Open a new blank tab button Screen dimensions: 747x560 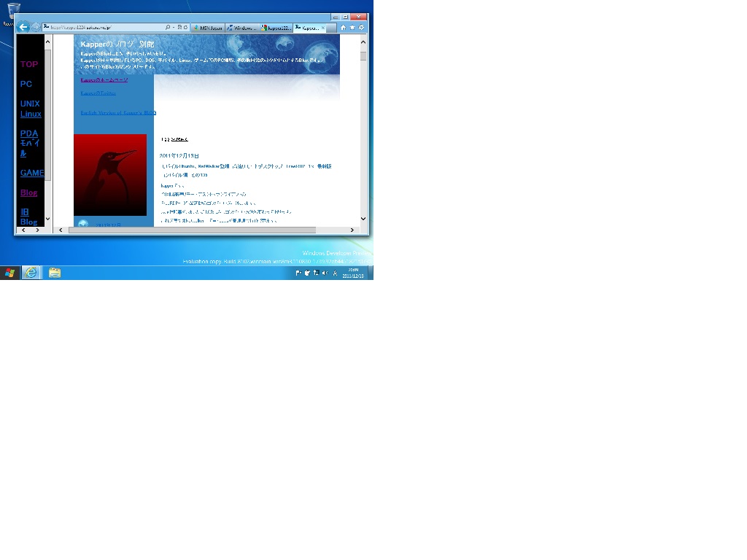(x=333, y=28)
